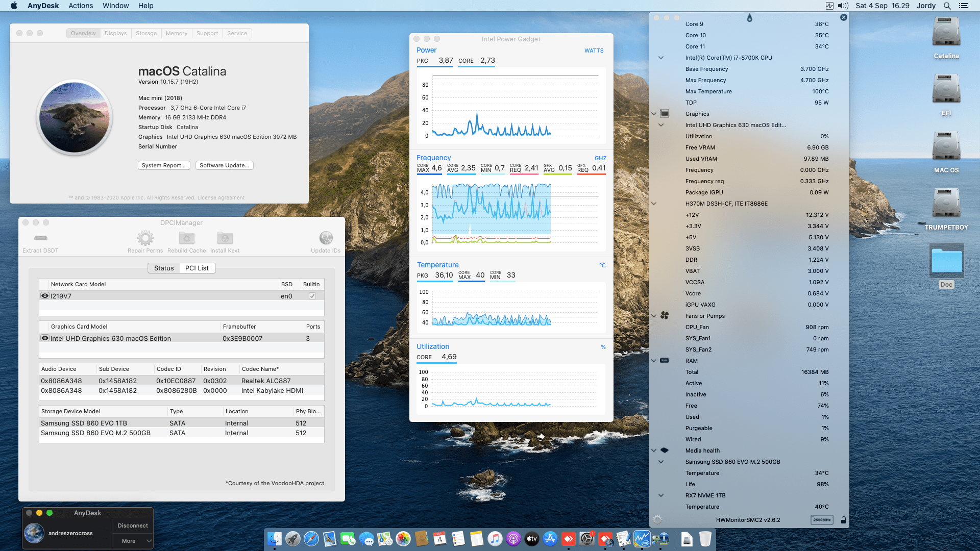980x551 pixels.
Task: Open System Preferences in the dock
Action: (587, 538)
